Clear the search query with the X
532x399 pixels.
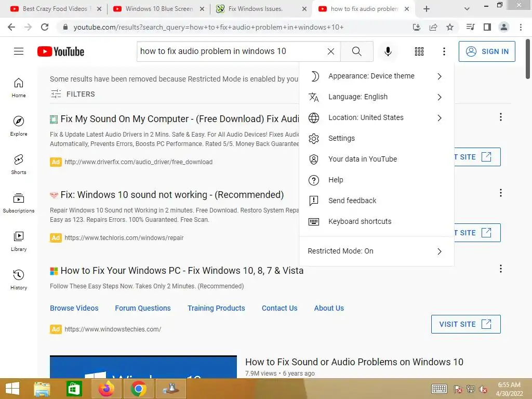[331, 51]
